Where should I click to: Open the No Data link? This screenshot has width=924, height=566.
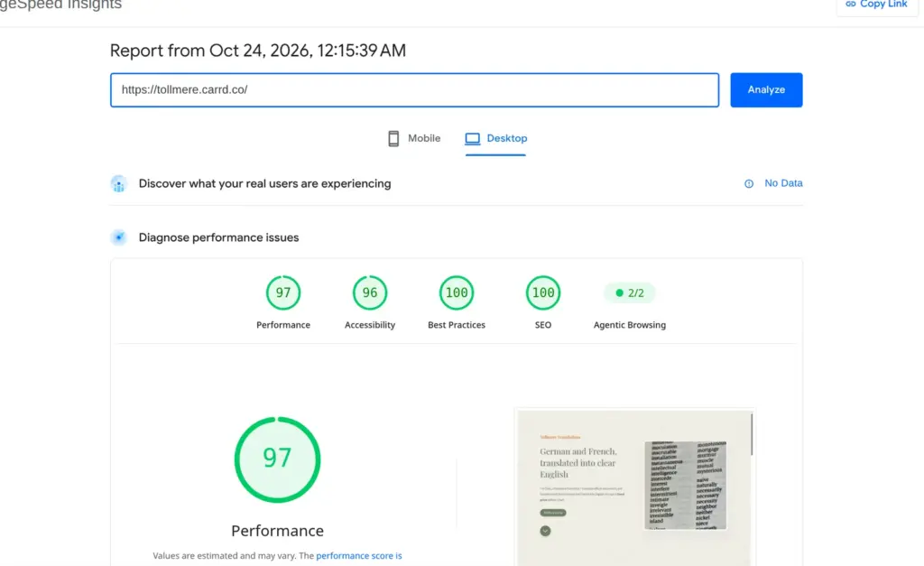[783, 183]
